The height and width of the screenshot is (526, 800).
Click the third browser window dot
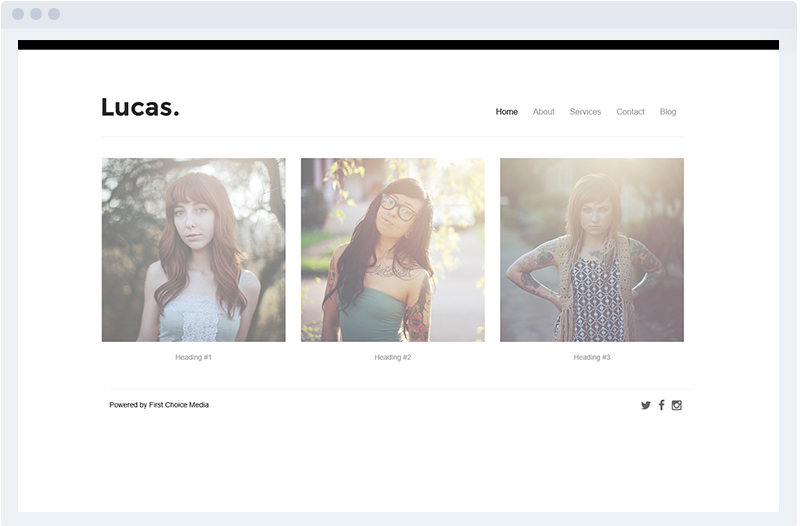point(54,14)
